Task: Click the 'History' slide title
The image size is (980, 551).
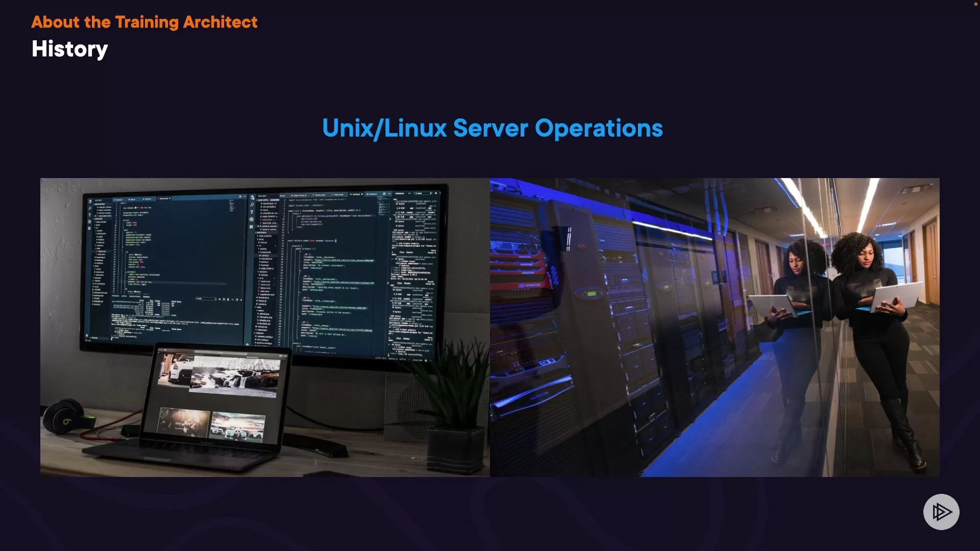Action: (x=69, y=49)
